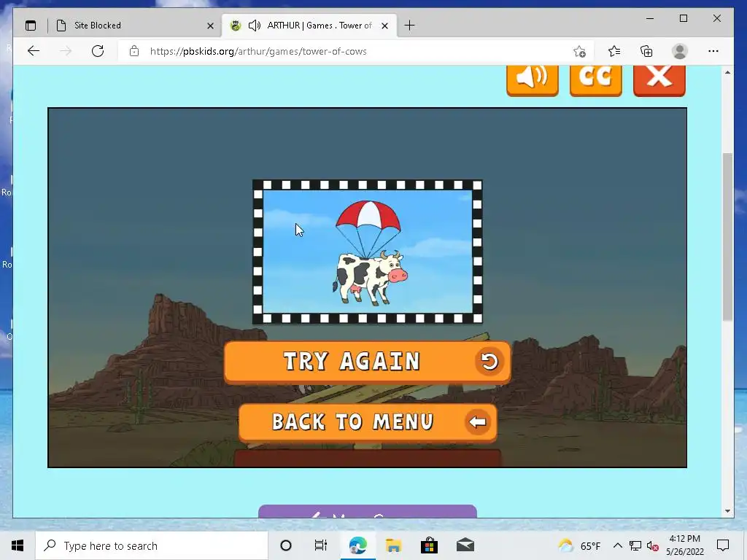
Task: Open the Favorites list
Action: tap(614, 51)
